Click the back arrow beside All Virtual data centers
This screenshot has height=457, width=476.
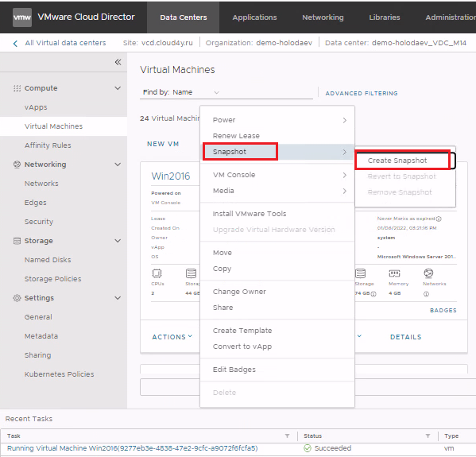point(15,44)
